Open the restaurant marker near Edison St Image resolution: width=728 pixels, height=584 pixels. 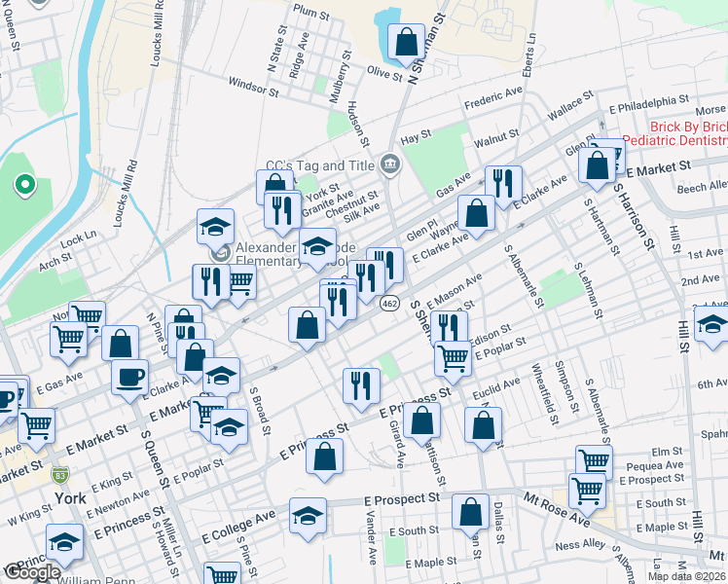pos(449,328)
